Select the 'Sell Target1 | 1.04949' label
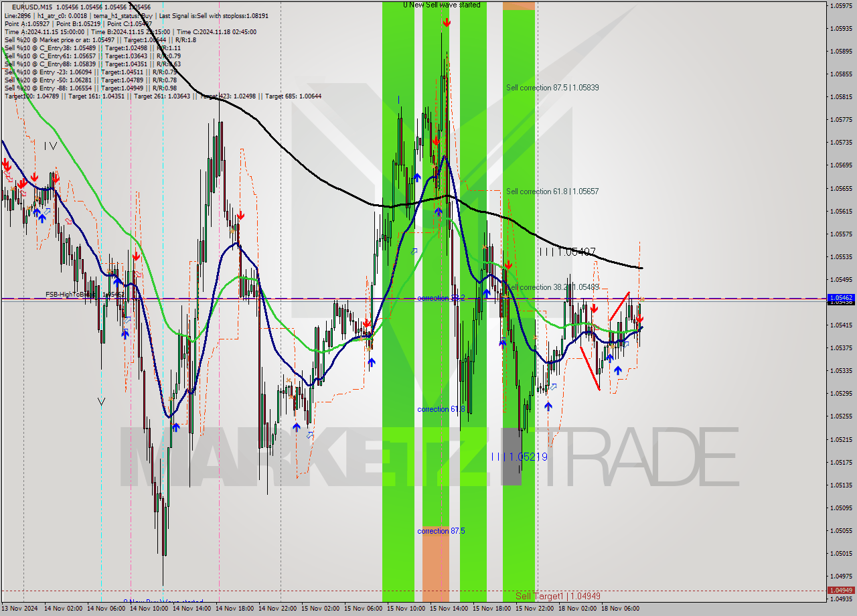857x616 pixels. pos(558,596)
